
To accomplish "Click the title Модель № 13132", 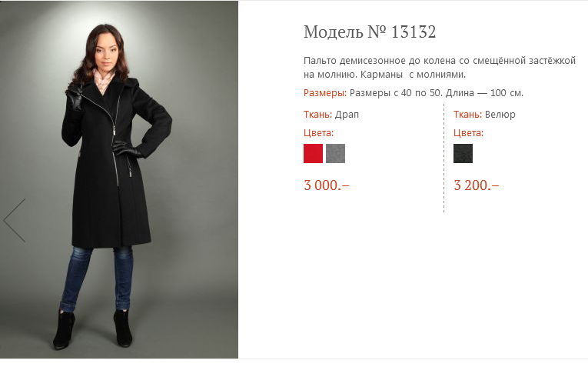I will pos(370,32).
